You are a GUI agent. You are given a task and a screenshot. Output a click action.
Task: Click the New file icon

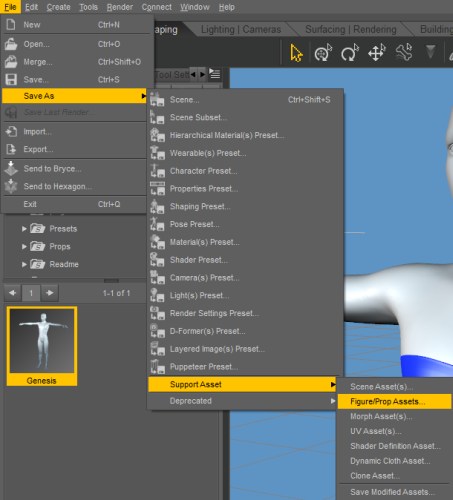point(11,25)
